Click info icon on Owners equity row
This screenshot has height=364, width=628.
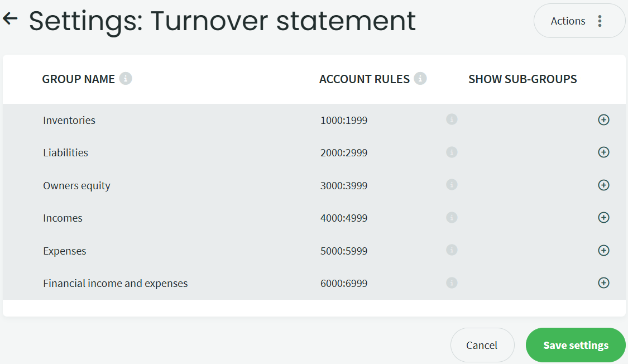[452, 185]
